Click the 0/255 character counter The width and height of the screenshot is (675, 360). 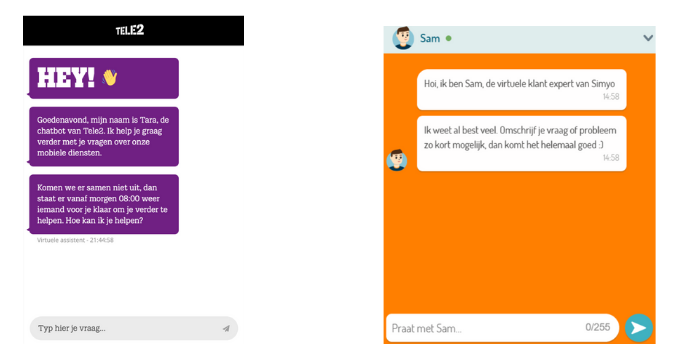coord(598,327)
